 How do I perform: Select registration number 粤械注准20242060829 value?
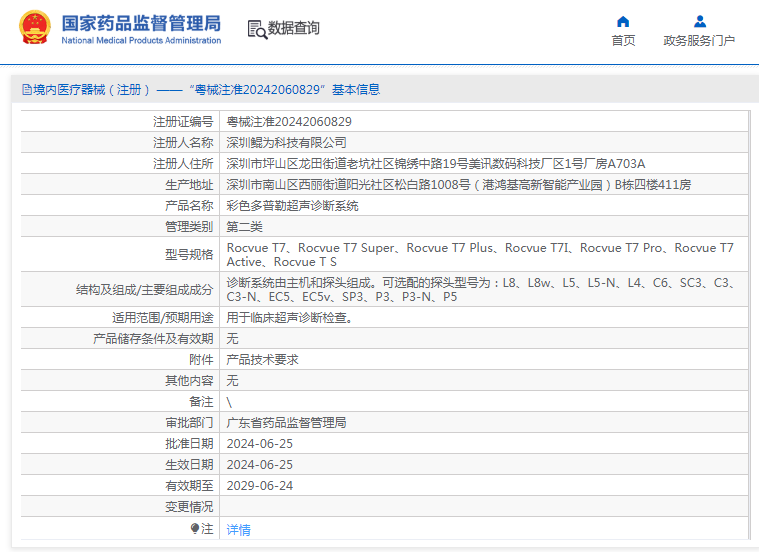point(289,122)
